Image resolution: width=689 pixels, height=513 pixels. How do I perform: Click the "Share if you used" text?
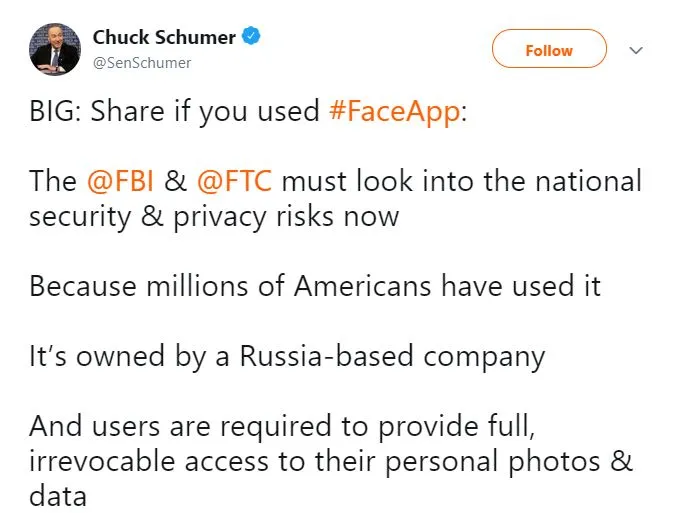click(205, 111)
